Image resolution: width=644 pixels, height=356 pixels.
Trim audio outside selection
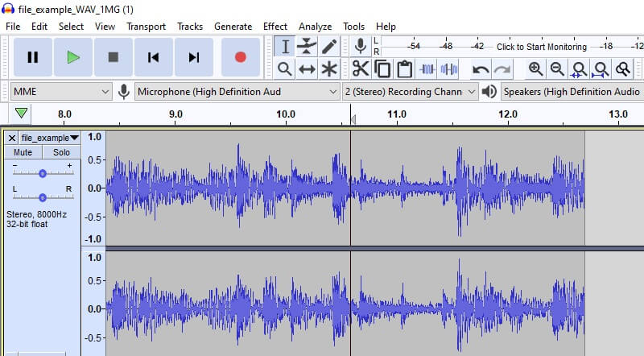[x=427, y=69]
